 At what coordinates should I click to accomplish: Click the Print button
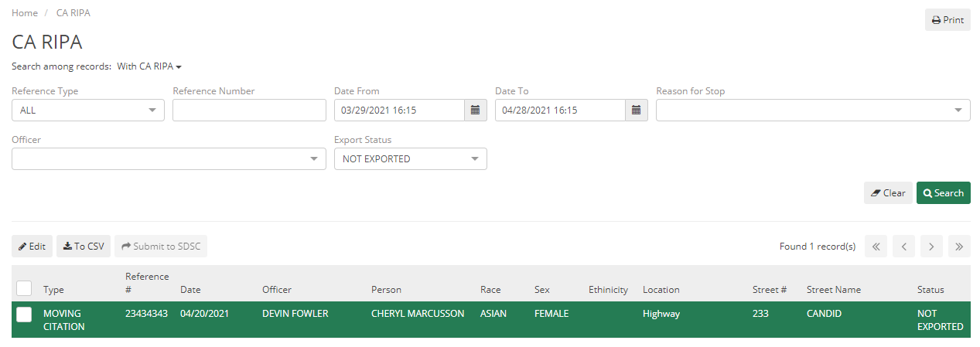point(948,20)
